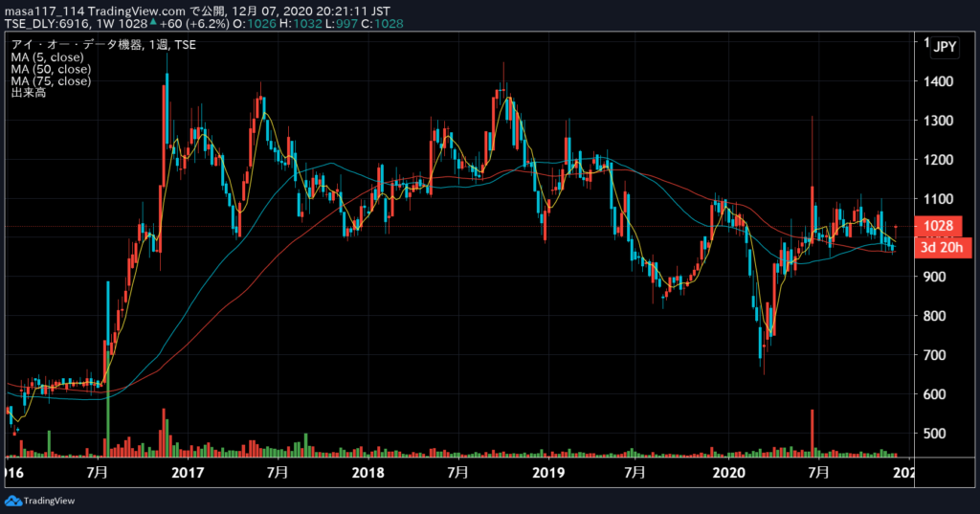Click the current price tag 1028
The height and width of the screenshot is (514, 980).
938,226
